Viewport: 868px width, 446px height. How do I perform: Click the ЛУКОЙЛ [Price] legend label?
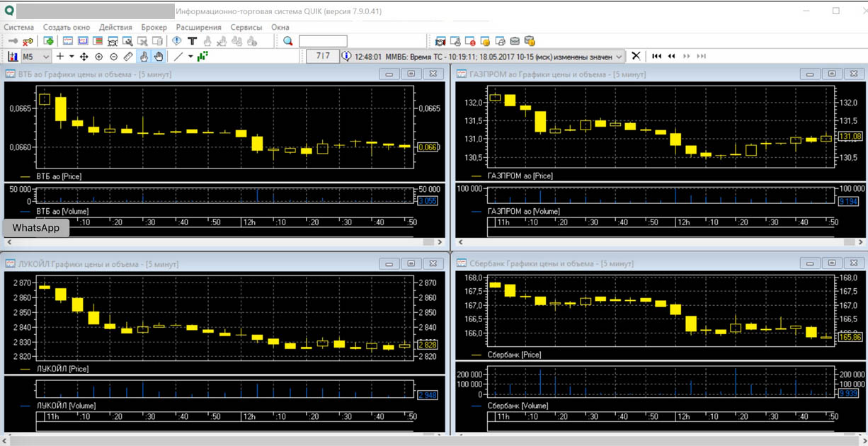[x=62, y=369]
